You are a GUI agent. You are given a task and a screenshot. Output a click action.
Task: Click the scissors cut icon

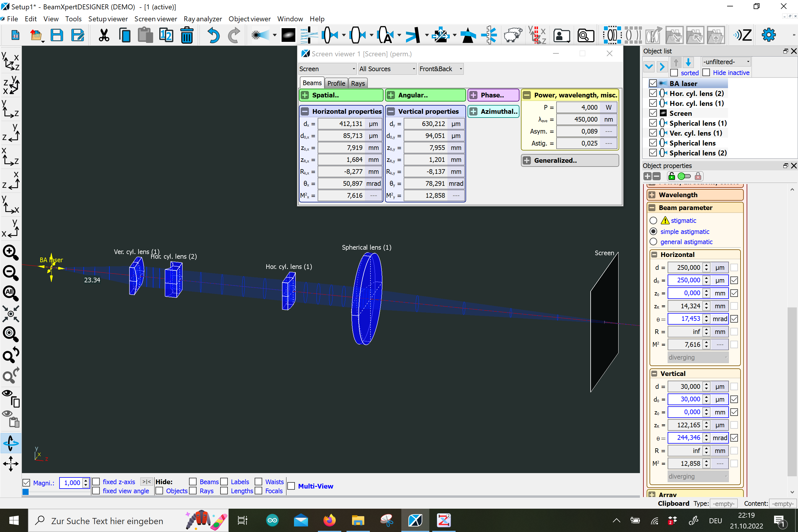point(104,35)
